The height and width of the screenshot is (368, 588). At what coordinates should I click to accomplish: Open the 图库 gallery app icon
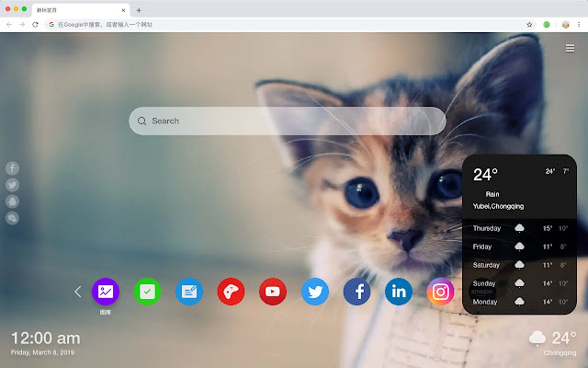click(107, 292)
